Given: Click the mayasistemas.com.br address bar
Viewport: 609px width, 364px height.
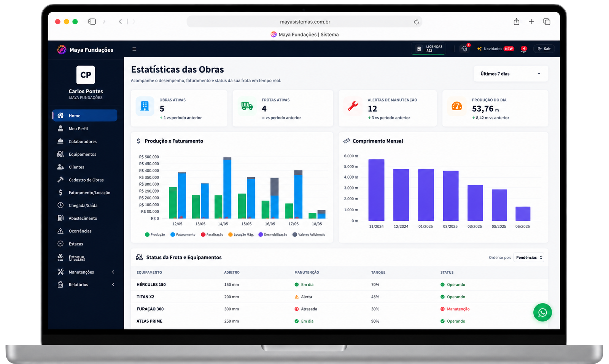Looking at the screenshot, I should coord(304,22).
